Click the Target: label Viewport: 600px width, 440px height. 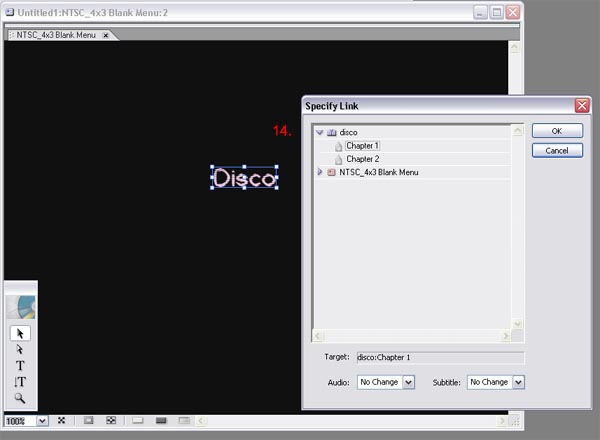pos(337,357)
